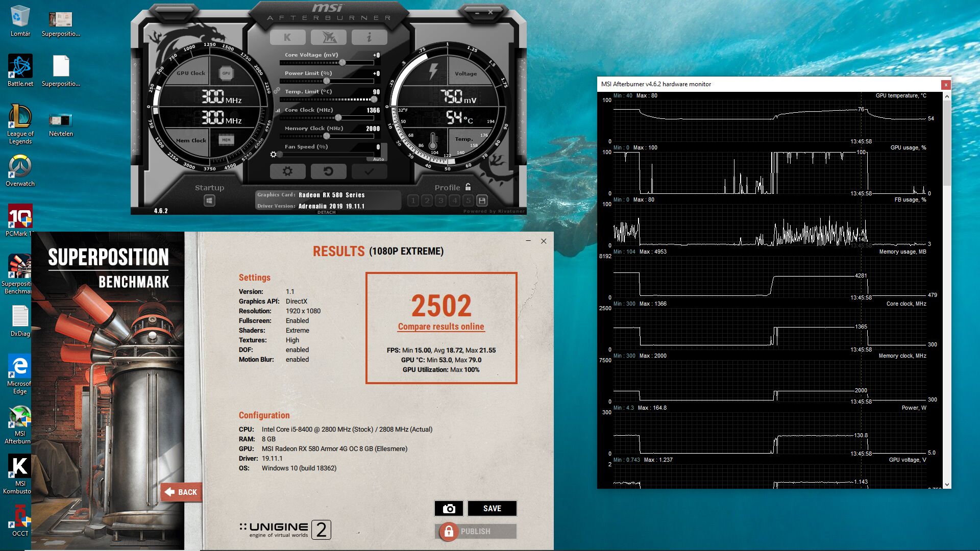Open the OCCT desktop shortcut
The image size is (980, 551).
click(20, 521)
